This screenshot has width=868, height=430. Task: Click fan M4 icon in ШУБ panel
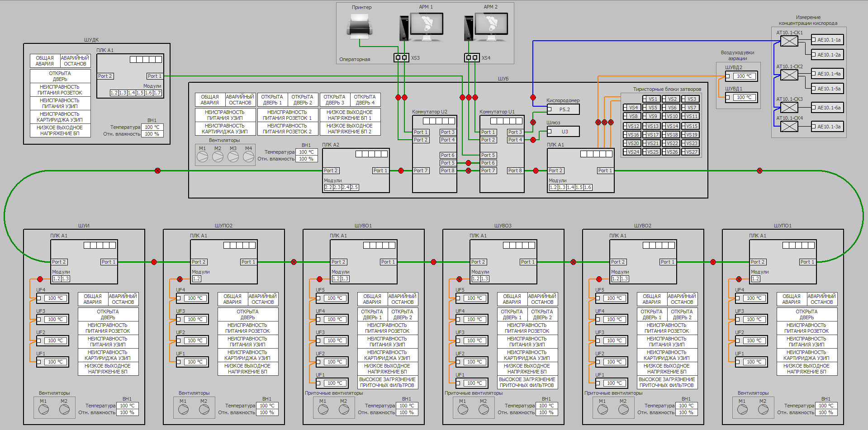pyautogui.click(x=248, y=157)
